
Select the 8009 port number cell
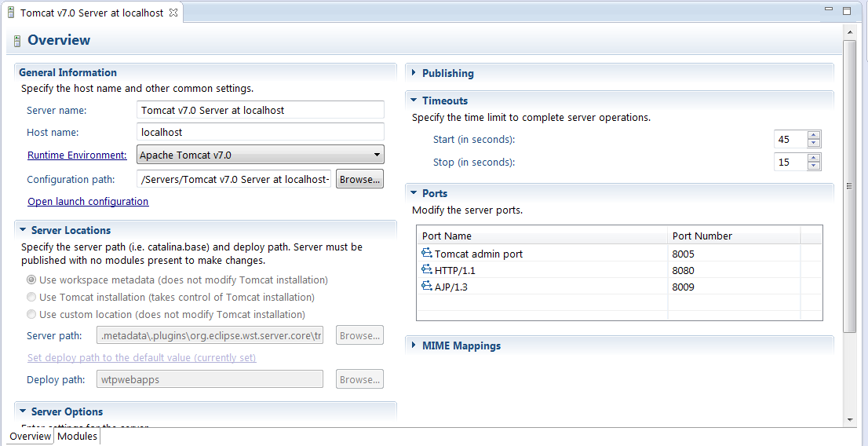pos(734,287)
